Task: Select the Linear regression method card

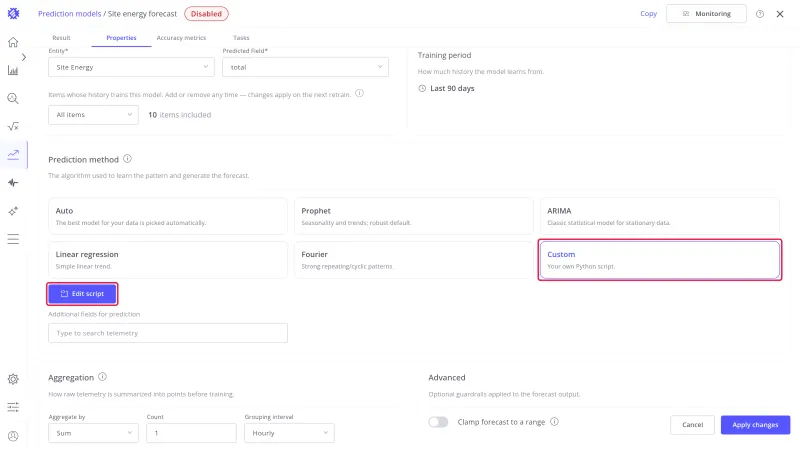Action: coord(168,260)
